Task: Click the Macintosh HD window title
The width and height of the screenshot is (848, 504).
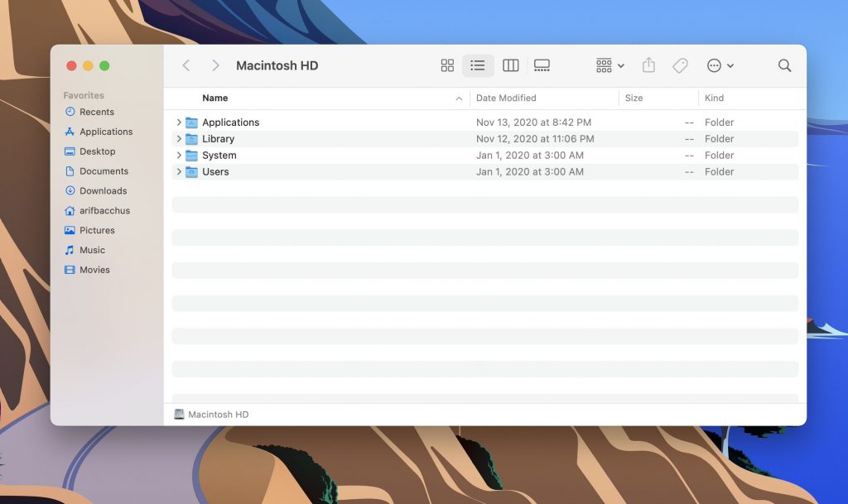Action: tap(277, 65)
